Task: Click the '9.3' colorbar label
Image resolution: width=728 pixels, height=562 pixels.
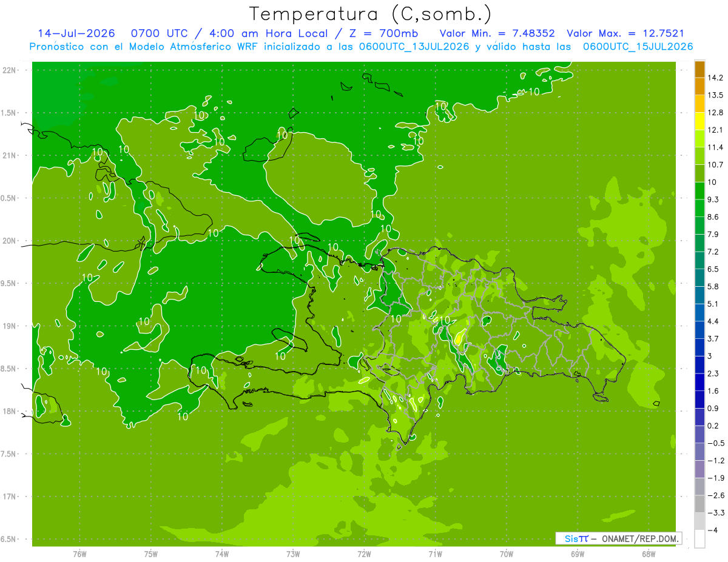Action: point(713,199)
